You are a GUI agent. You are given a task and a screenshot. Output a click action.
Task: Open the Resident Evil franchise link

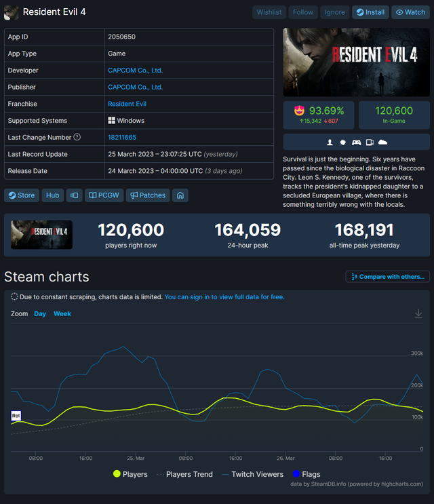tap(127, 104)
